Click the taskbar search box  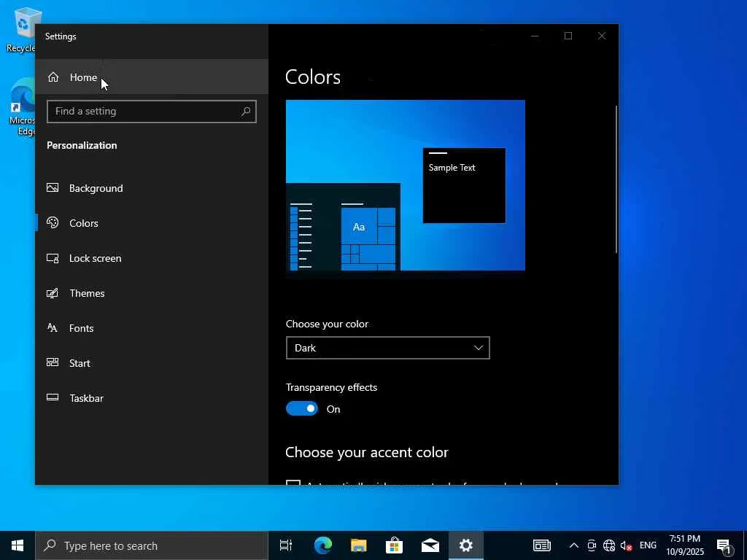[x=152, y=545]
